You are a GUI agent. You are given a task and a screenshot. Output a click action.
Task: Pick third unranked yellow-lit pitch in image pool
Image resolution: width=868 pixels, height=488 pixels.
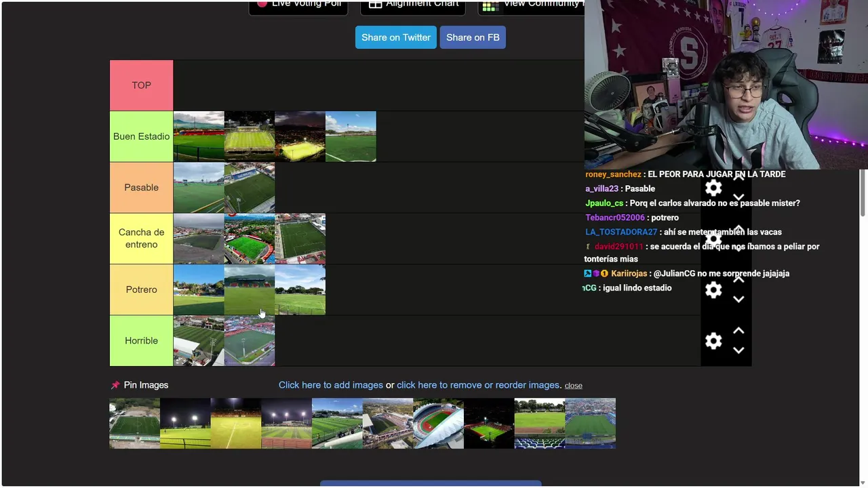pos(236,424)
